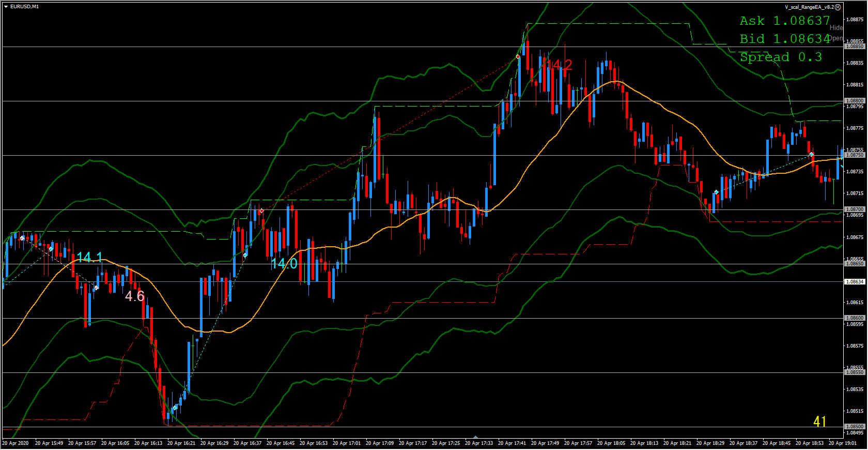The width and height of the screenshot is (868, 450).
Task: Click the V_scal_RangeEA sad-face expert icon
Action: (x=838, y=7)
